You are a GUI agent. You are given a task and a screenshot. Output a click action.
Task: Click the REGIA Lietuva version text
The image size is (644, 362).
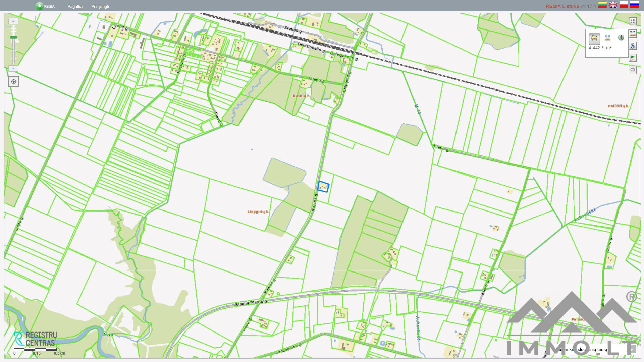pos(571,6)
